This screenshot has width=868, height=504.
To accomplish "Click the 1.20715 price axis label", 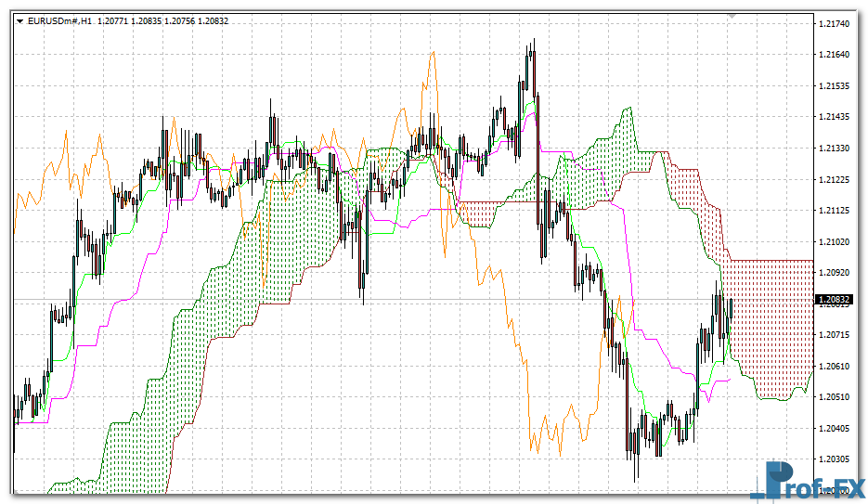I will (x=836, y=334).
